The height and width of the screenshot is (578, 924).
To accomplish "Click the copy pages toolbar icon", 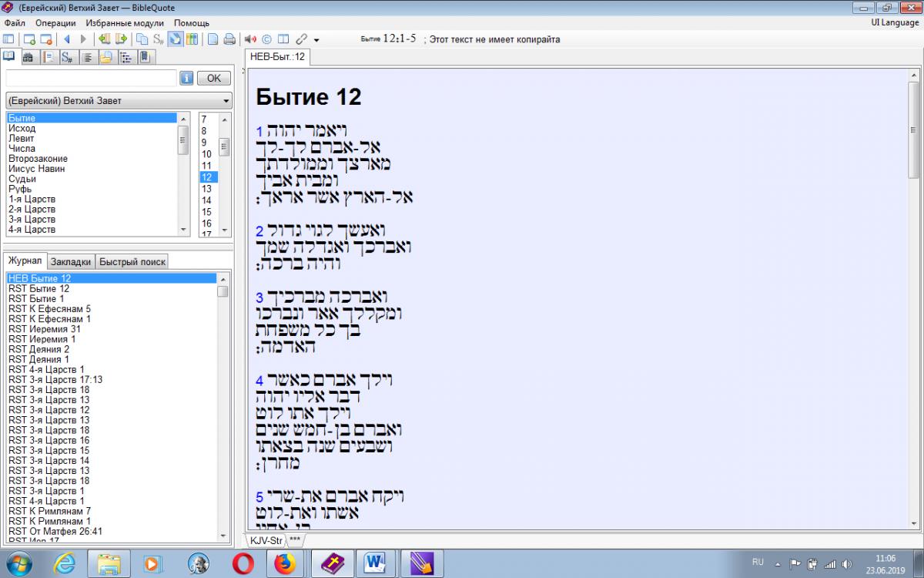I will pos(142,39).
